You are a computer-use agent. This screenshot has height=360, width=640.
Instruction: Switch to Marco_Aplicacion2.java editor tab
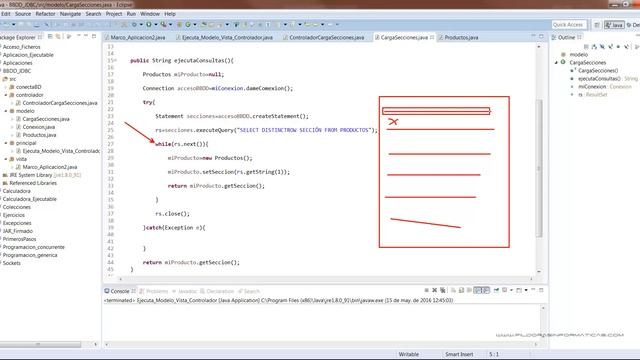(135, 37)
